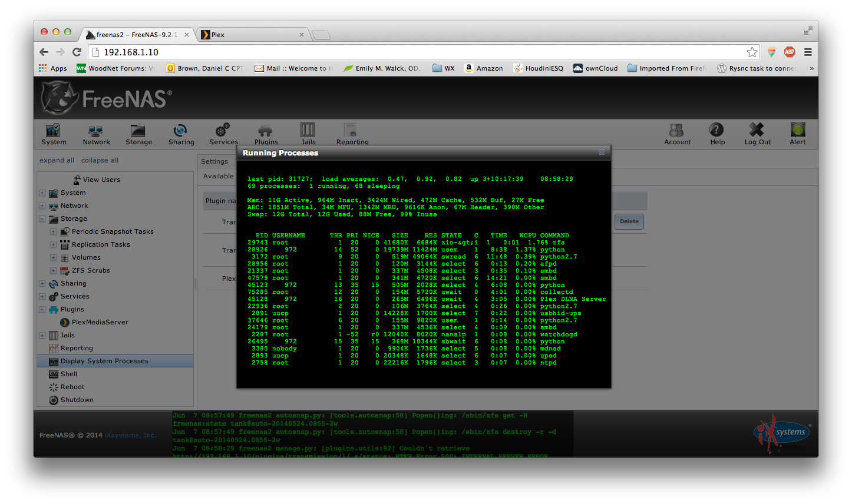Collapse the Plugins tree node
The height and width of the screenshot is (504, 852).
[42, 310]
